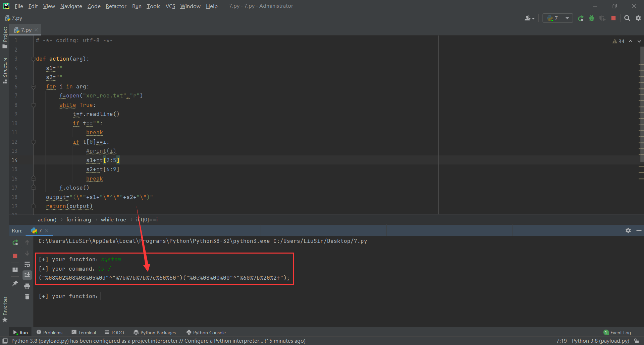Toggle tool window bars icon at bottom-left
This screenshot has height=345, width=644.
[5, 341]
